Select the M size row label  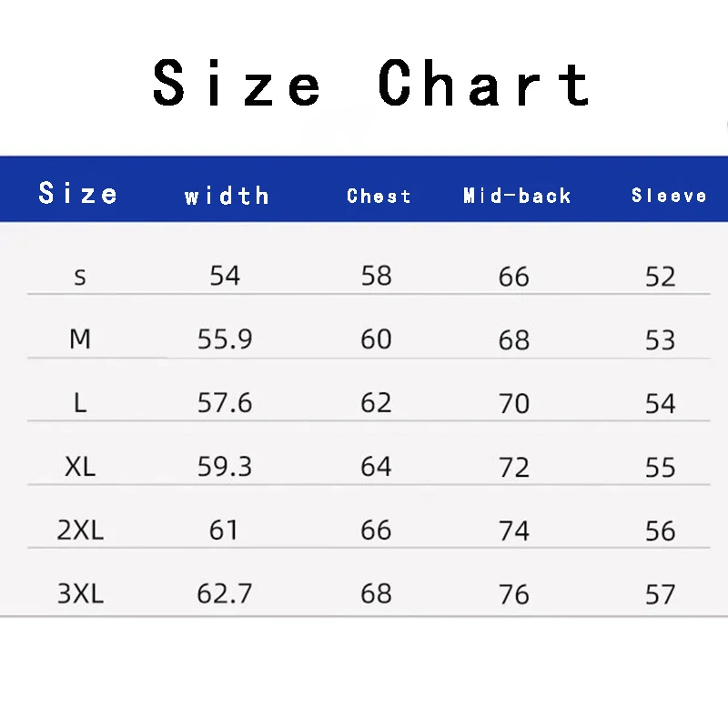(x=80, y=339)
